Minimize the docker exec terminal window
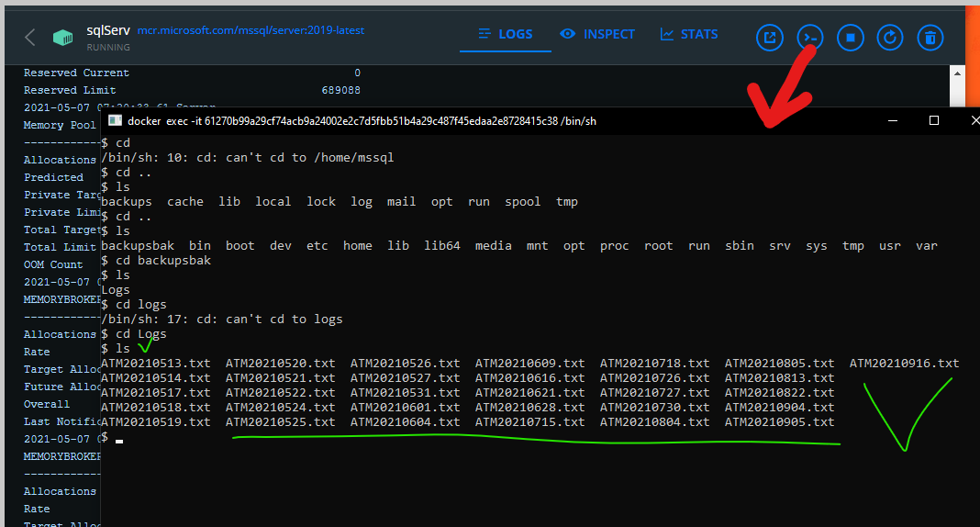The width and height of the screenshot is (980, 527). (x=893, y=120)
